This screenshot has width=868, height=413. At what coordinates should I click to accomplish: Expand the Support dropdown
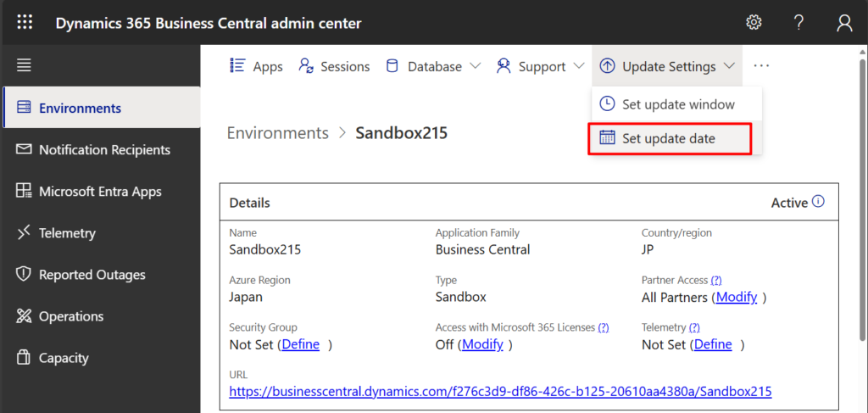click(x=540, y=66)
